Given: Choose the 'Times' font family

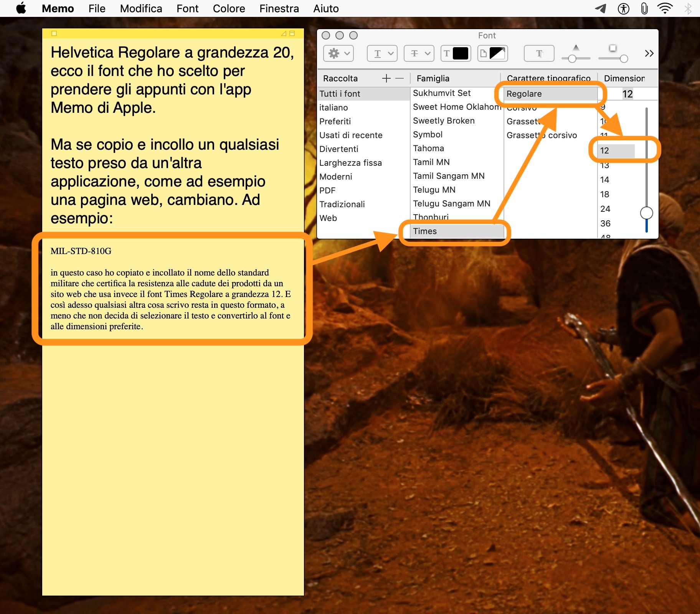Looking at the screenshot, I should 457,231.
